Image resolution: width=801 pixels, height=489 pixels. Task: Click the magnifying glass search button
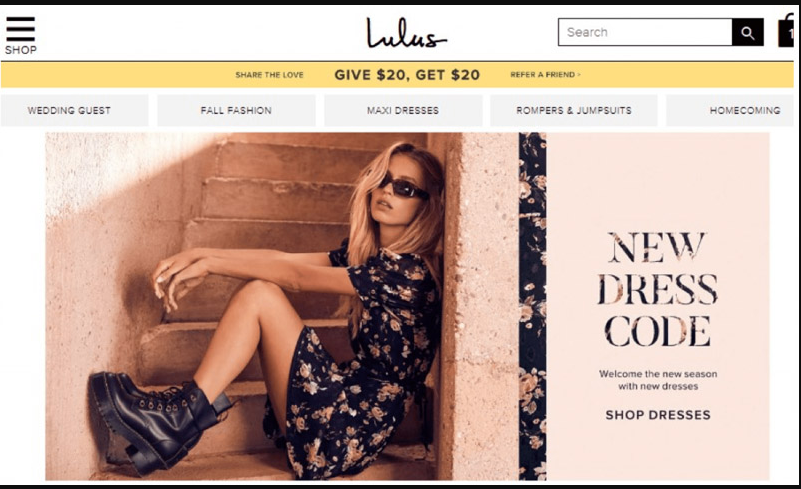747,32
